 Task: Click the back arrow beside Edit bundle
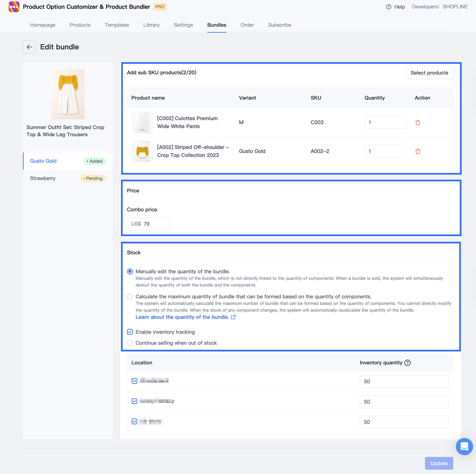[29, 47]
